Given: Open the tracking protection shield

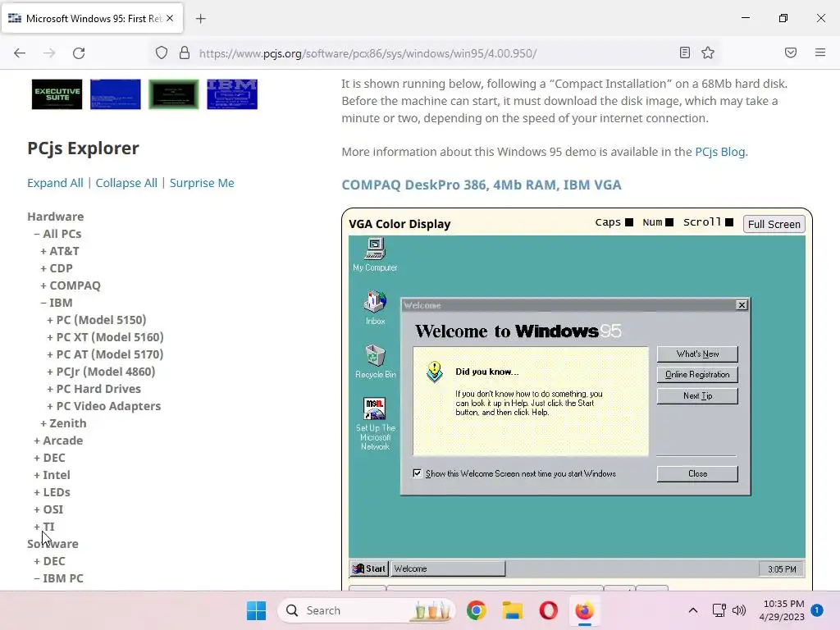Looking at the screenshot, I should point(162,53).
